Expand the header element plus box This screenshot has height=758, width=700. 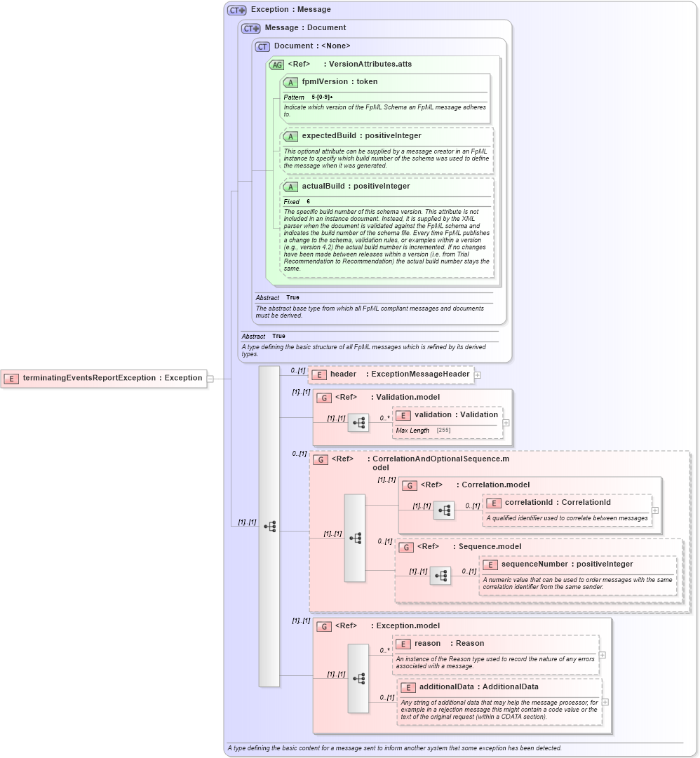click(478, 375)
